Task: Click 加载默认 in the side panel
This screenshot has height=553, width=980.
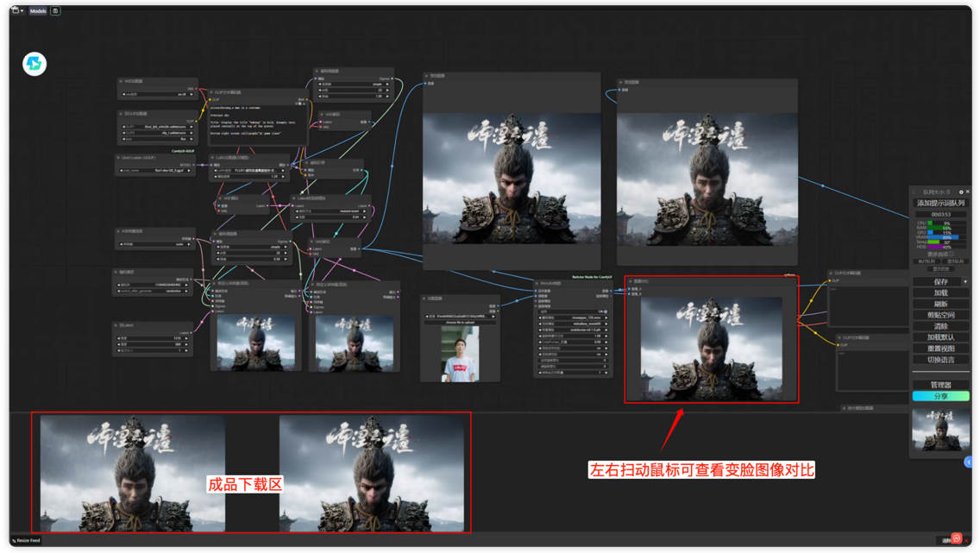Action: coord(940,337)
